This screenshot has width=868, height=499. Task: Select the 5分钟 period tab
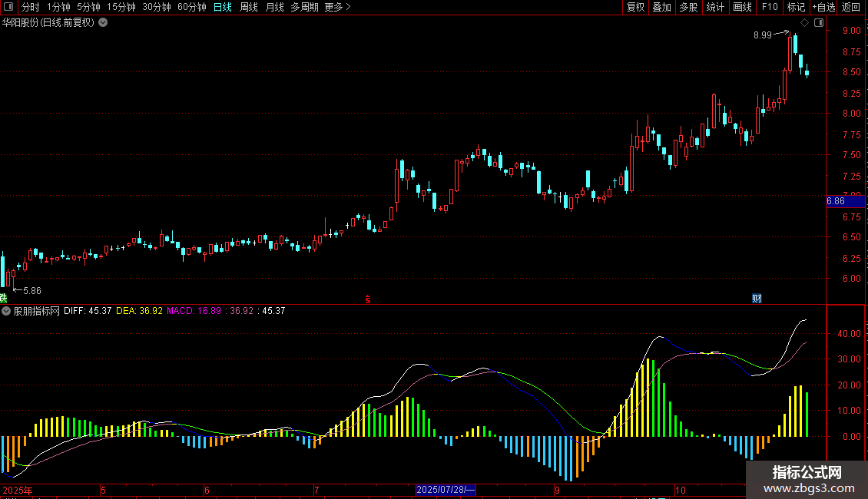tap(88, 7)
